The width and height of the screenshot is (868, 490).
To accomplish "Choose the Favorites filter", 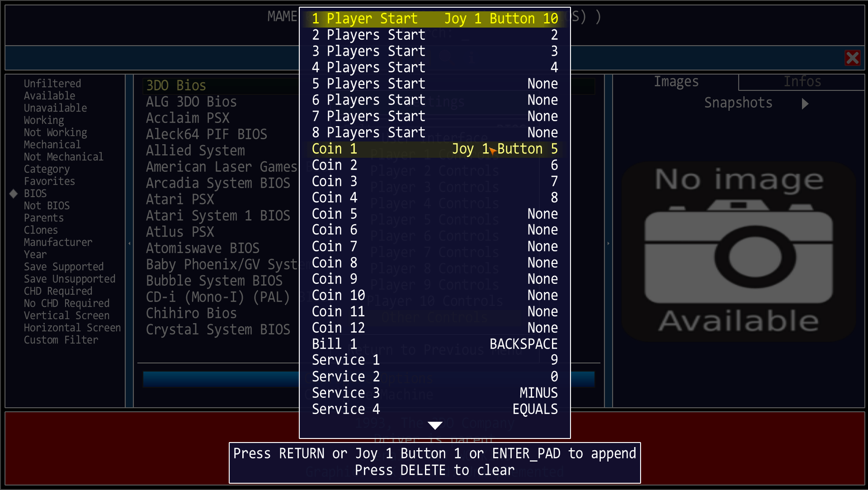I will (50, 181).
